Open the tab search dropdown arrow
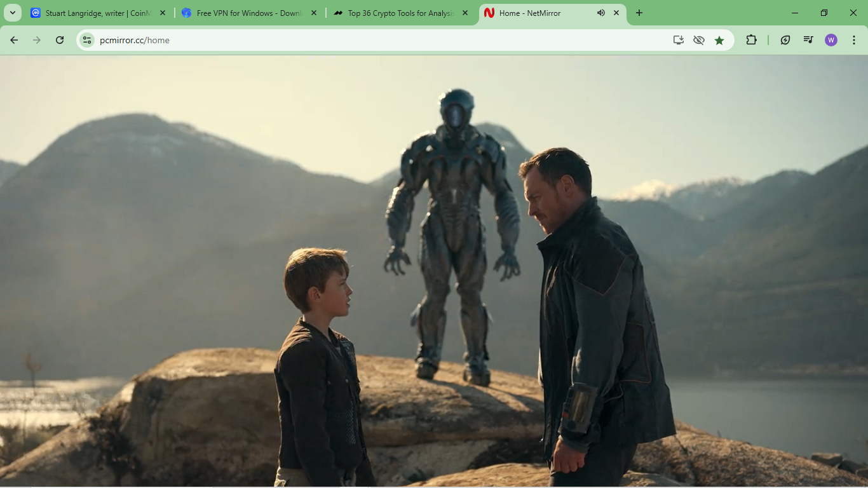The height and width of the screenshot is (488, 868). click(13, 13)
